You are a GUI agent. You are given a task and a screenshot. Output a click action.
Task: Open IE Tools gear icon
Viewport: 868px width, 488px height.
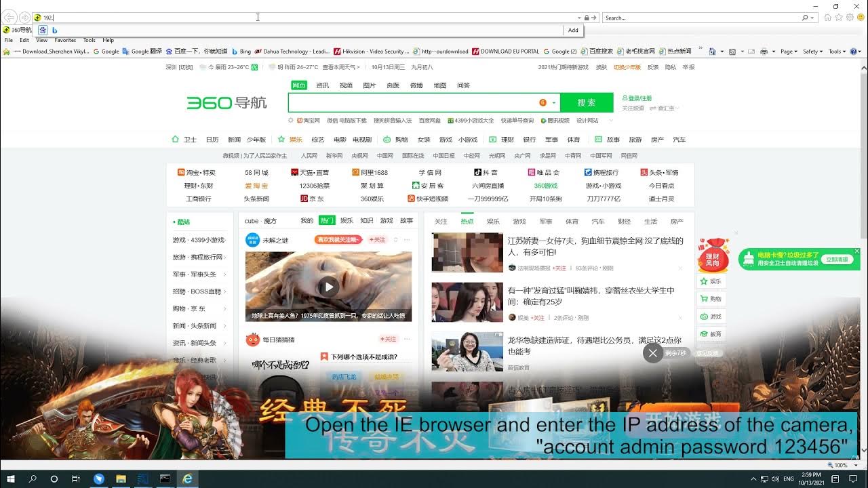tap(850, 18)
